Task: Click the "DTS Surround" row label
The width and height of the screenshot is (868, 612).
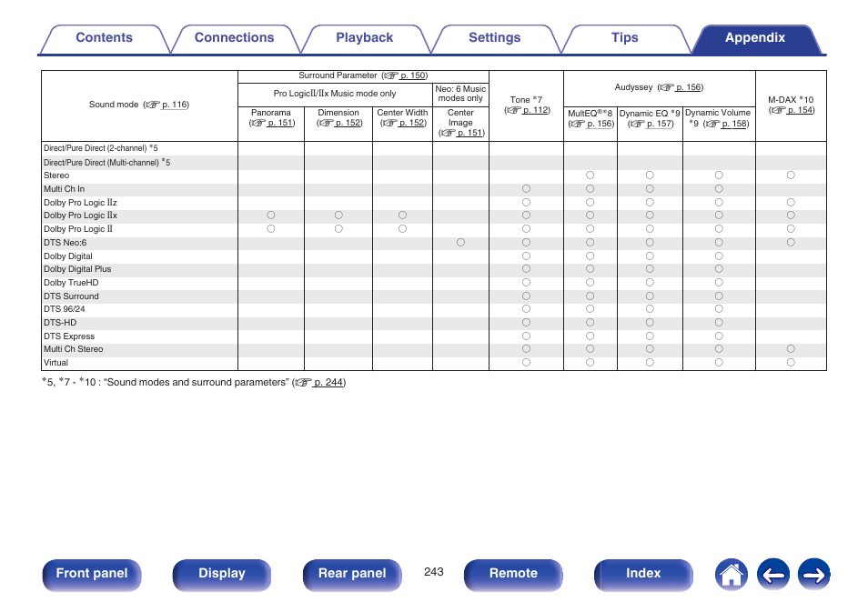Action: point(71,296)
